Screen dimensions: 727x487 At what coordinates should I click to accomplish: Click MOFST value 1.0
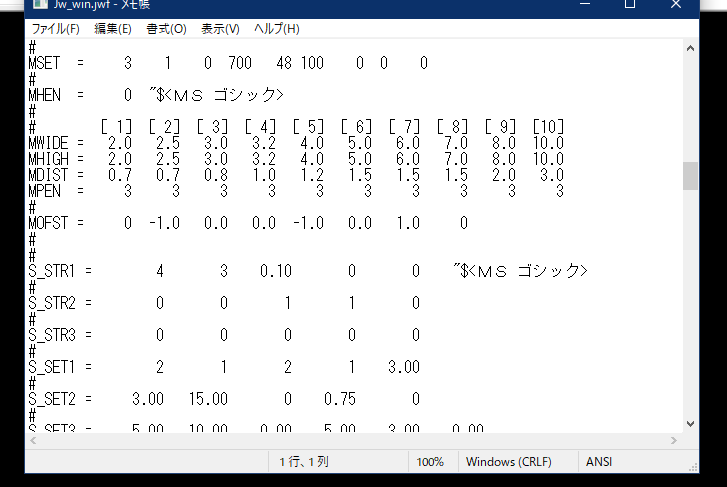(x=408, y=223)
